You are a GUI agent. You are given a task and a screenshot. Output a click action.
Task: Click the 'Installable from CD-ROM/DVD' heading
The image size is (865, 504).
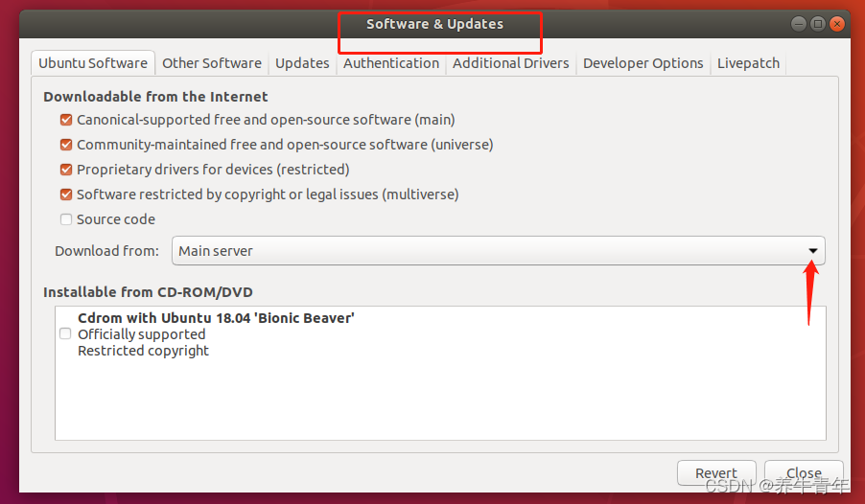click(x=148, y=292)
